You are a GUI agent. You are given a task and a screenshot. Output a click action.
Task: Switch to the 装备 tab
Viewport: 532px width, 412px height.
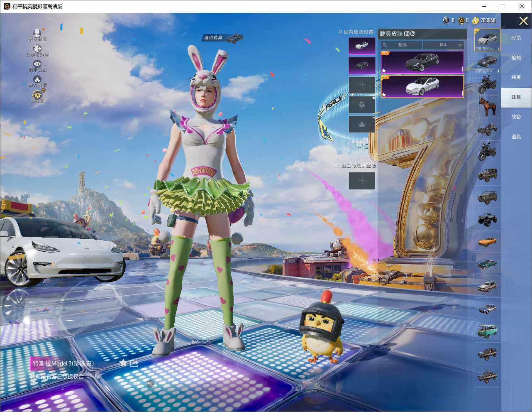pyautogui.click(x=516, y=77)
